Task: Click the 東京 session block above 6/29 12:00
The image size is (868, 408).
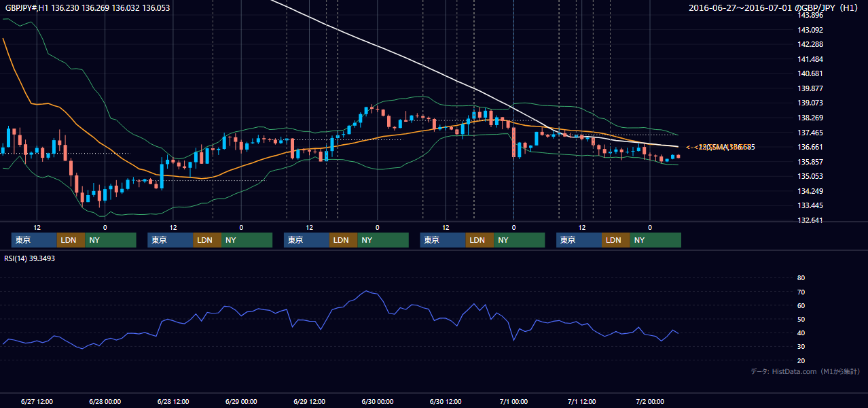Action: pos(307,240)
